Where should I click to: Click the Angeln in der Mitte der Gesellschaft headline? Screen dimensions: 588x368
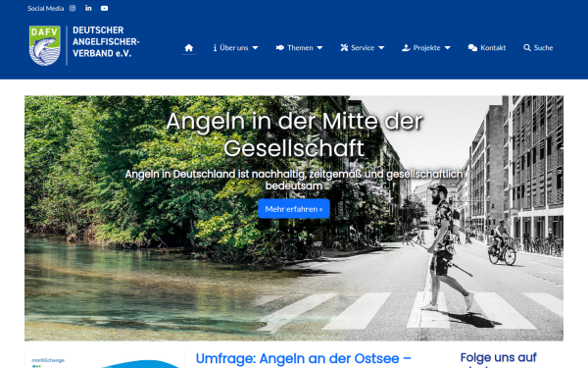click(x=294, y=134)
